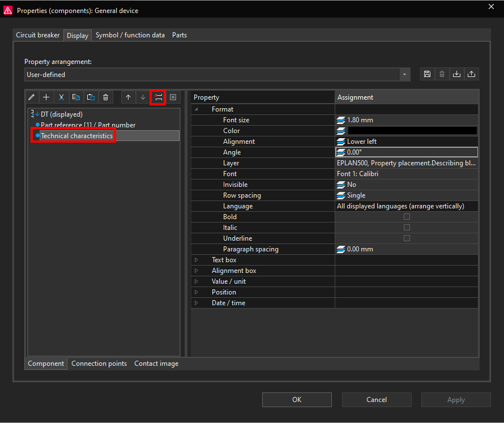Open the Property arrangement dropdown
Image resolution: width=504 pixels, height=423 pixels.
click(404, 75)
